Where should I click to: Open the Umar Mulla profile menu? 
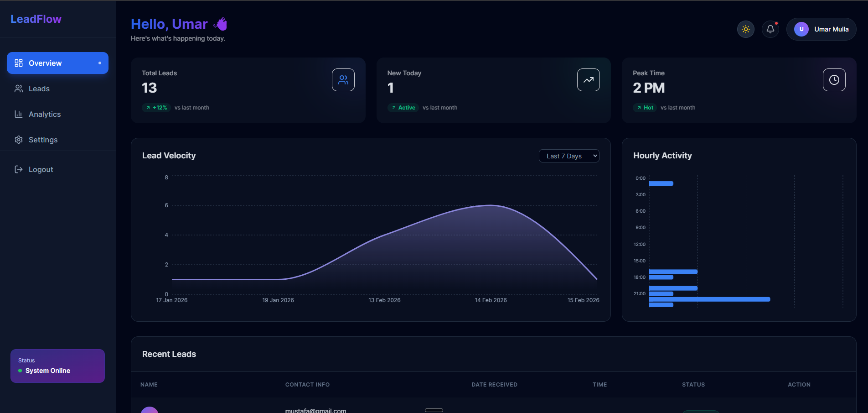(x=821, y=29)
